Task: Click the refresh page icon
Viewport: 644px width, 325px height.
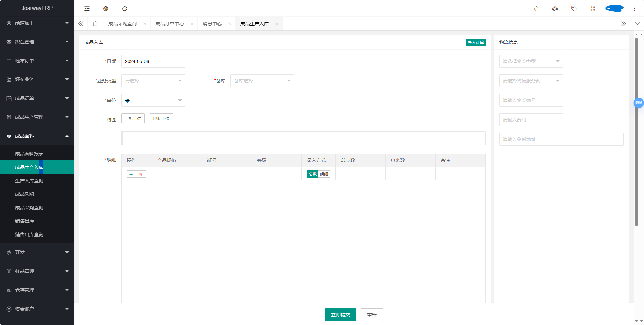Action: pyautogui.click(x=125, y=9)
